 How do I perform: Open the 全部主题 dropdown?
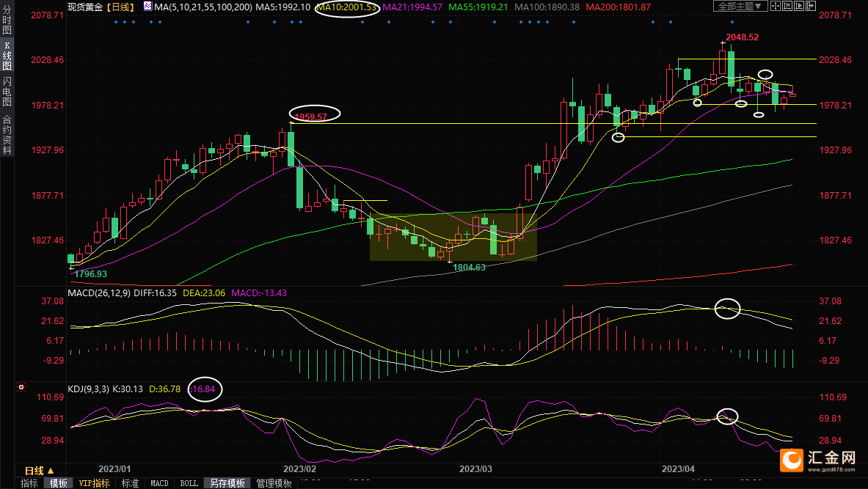(740, 6)
